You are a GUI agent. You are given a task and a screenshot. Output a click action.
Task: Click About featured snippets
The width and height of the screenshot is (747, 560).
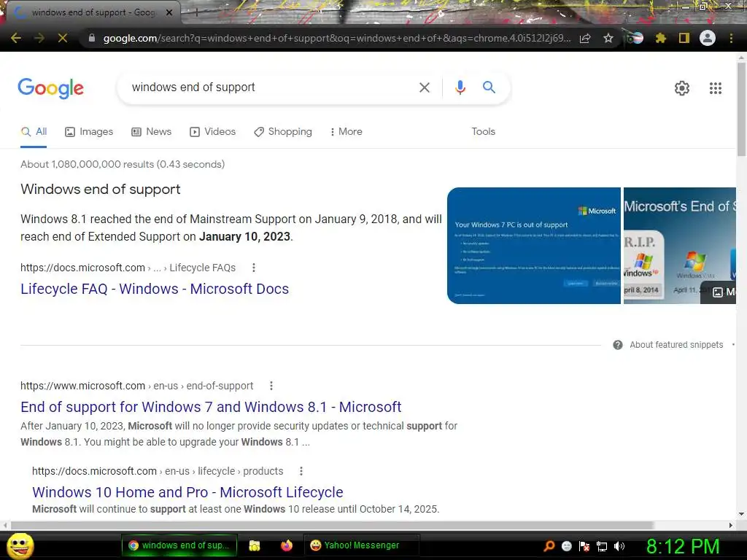pos(676,345)
